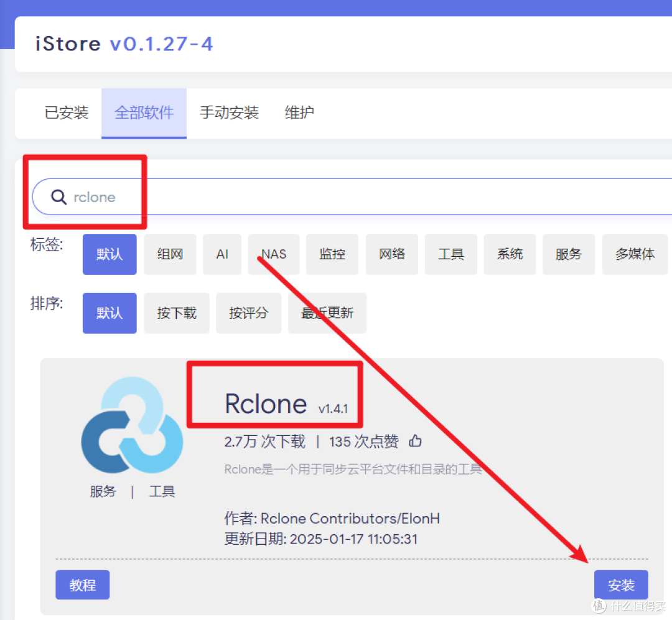Image resolution: width=672 pixels, height=620 pixels.
Task: Click the 工具 category under the logo
Action: [x=162, y=491]
